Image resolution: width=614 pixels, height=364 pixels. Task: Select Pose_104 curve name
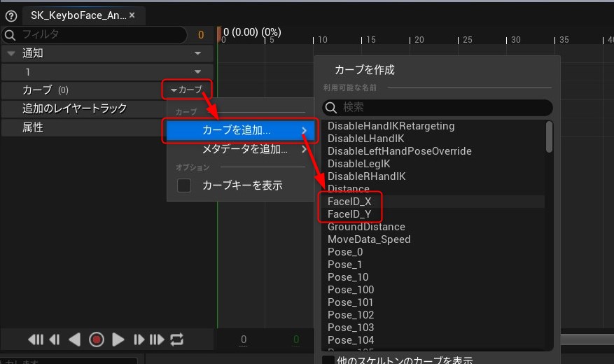click(351, 339)
